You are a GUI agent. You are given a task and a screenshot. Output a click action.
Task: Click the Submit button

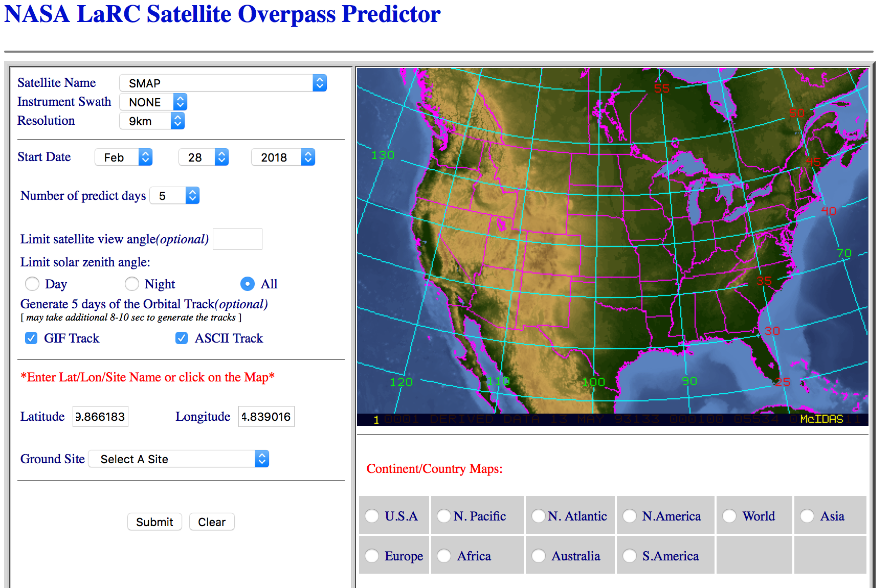click(154, 522)
